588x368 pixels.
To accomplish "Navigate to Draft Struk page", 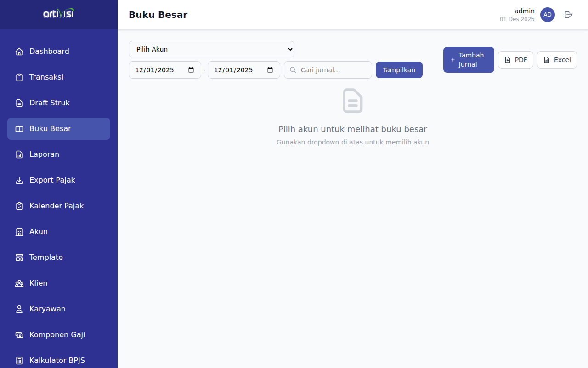I will [50, 103].
